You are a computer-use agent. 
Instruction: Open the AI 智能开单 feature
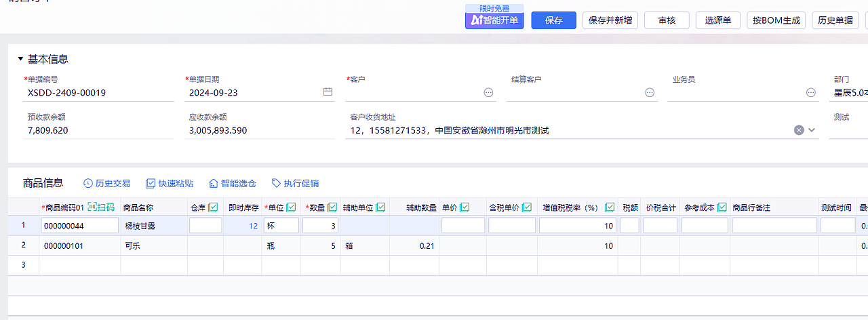pos(494,20)
